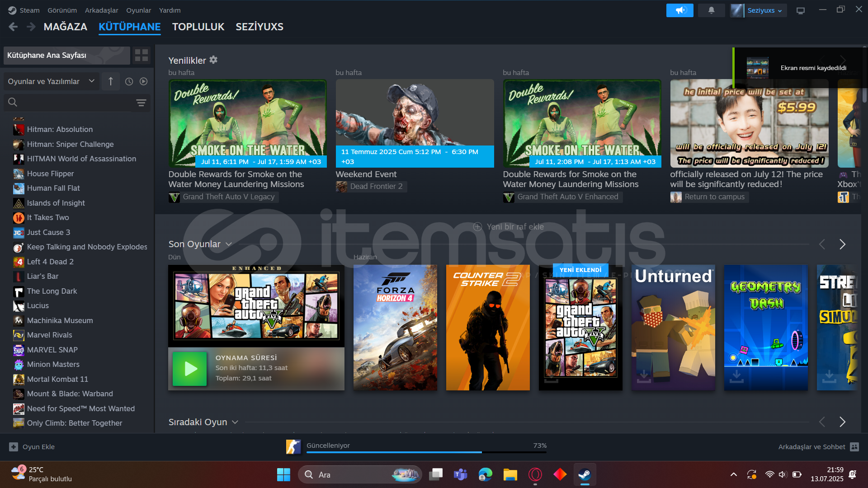The height and width of the screenshot is (488, 868).
Task: Click Kütüphane Ana Sayfası button
Action: point(66,55)
